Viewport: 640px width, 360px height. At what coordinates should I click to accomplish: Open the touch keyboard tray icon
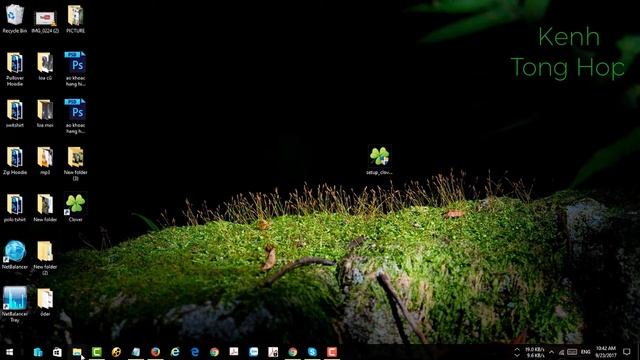[572, 352]
